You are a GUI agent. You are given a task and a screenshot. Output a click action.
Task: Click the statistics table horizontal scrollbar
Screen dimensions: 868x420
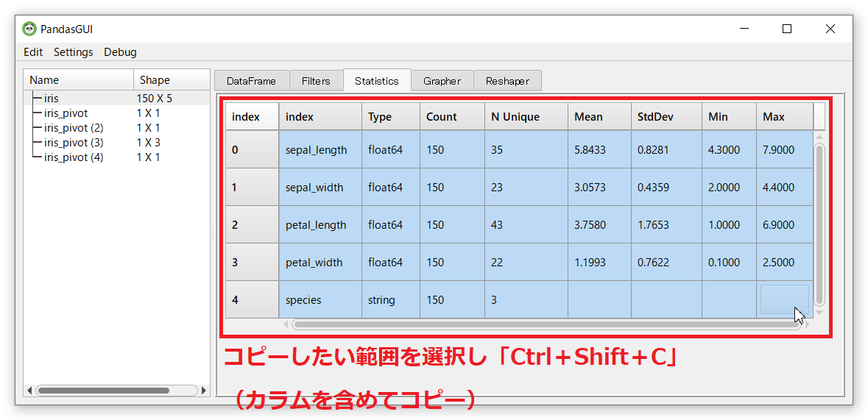point(545,324)
